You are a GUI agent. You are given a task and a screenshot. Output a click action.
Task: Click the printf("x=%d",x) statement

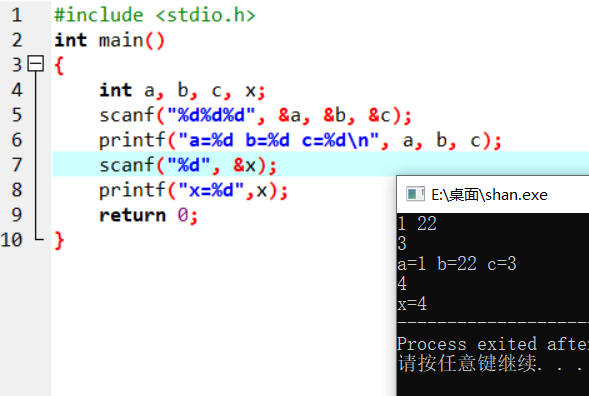click(x=193, y=190)
